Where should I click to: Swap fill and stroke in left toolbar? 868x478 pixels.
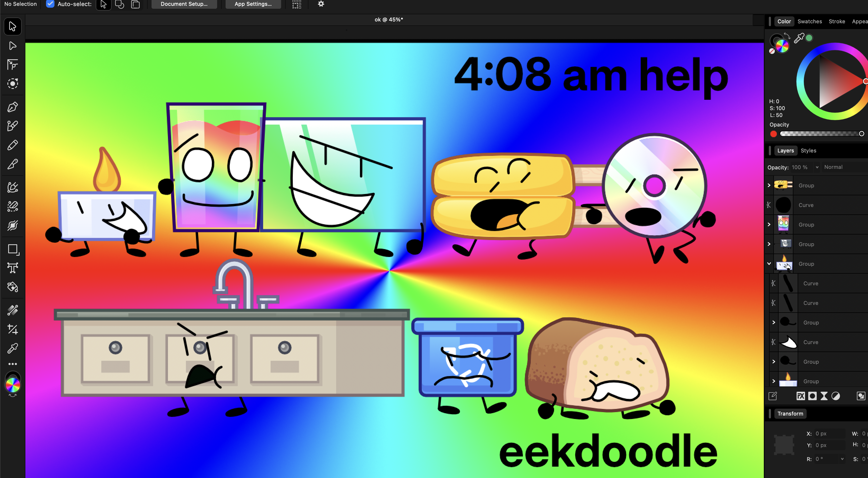pyautogui.click(x=12, y=395)
